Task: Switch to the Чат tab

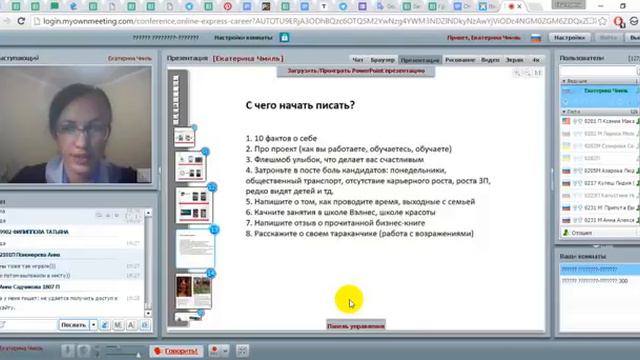Action: click(358, 60)
